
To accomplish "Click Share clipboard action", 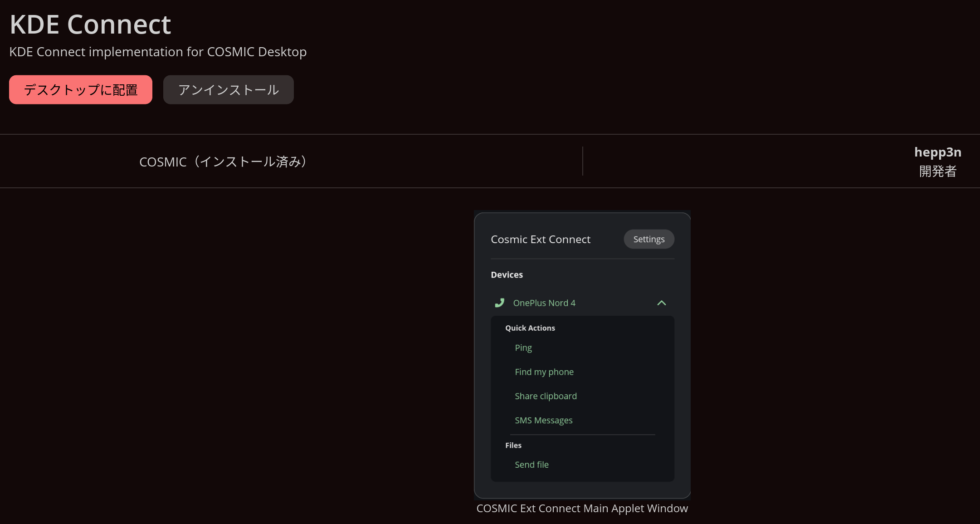I will pyautogui.click(x=546, y=396).
